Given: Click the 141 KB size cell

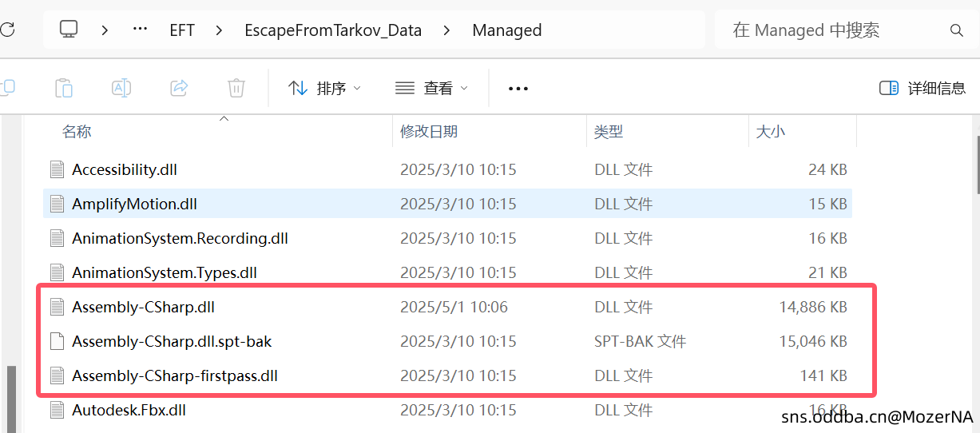Looking at the screenshot, I should [x=823, y=375].
